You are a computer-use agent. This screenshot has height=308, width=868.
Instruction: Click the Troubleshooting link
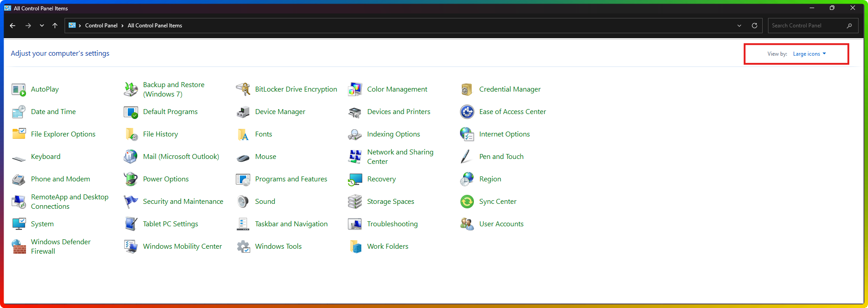click(392, 224)
